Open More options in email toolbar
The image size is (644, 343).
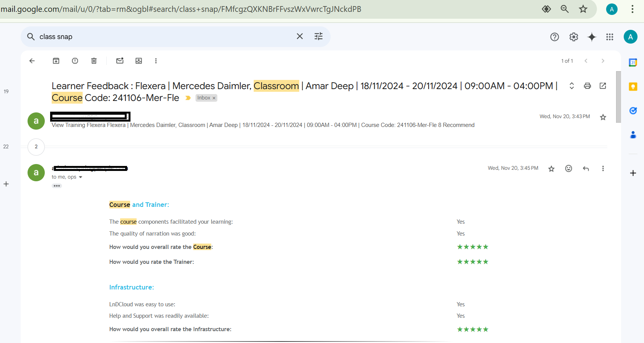pos(156,61)
